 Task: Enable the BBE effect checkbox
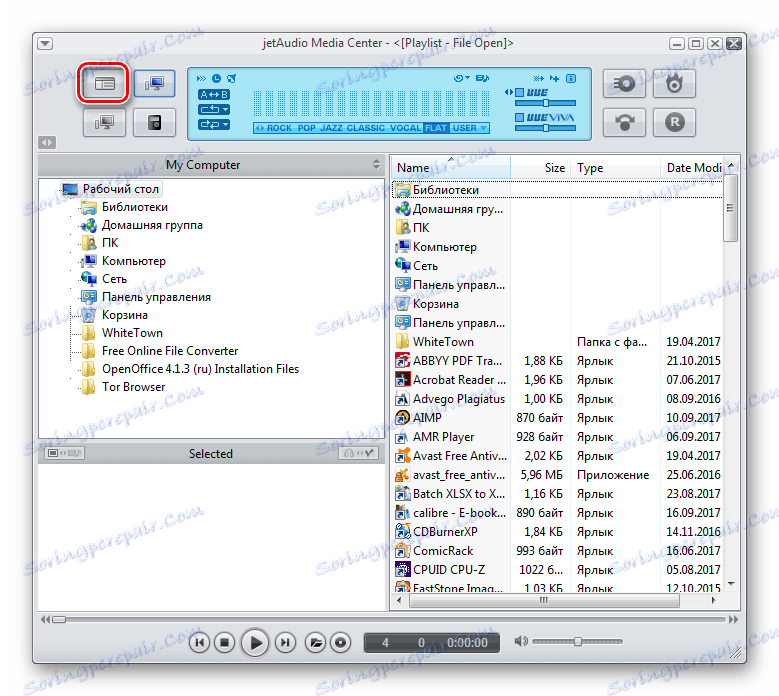(x=520, y=92)
